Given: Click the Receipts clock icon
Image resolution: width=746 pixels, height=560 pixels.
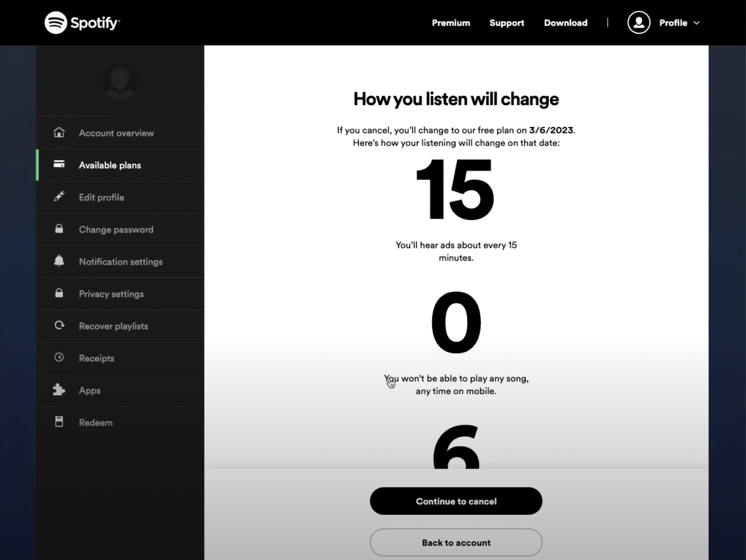Looking at the screenshot, I should tap(59, 358).
